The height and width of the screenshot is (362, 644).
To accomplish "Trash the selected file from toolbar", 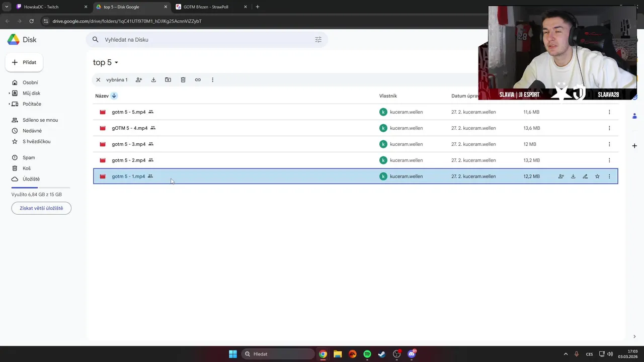I will [183, 80].
